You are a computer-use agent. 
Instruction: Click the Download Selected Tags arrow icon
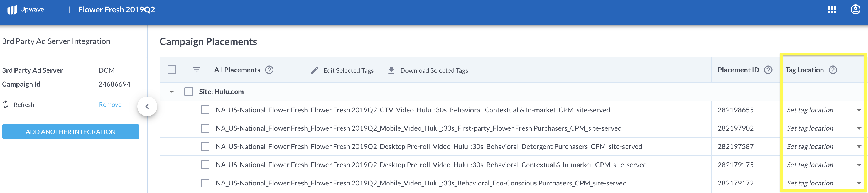(391, 70)
